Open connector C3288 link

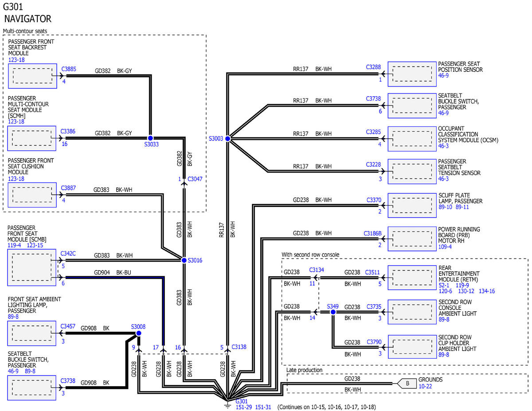tap(373, 67)
